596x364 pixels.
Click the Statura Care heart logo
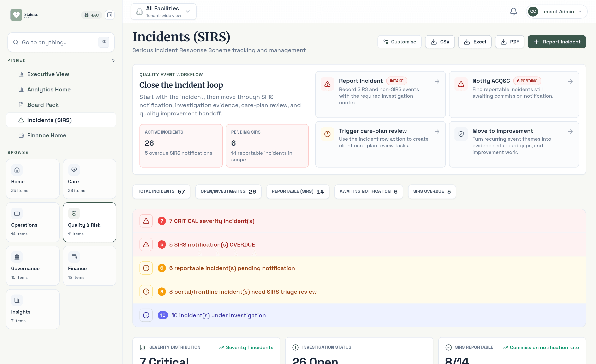(16, 15)
